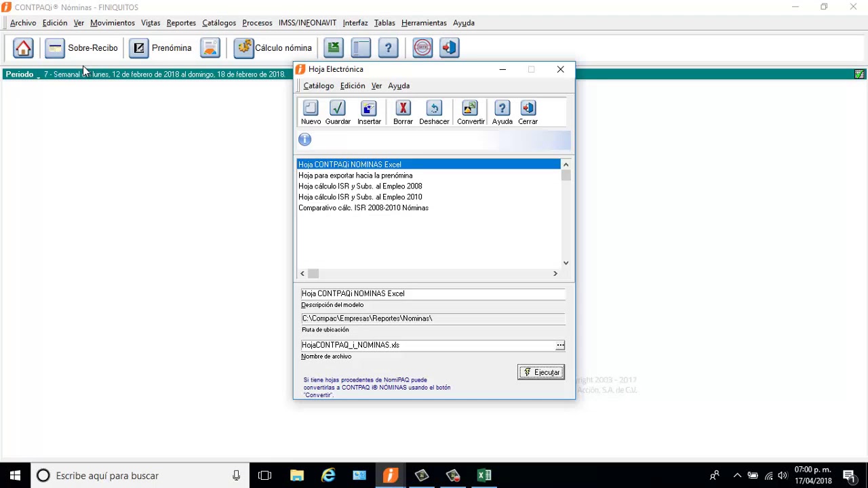Open File Explorer from taskbar
Image resolution: width=868 pixels, height=488 pixels.
coord(297,476)
